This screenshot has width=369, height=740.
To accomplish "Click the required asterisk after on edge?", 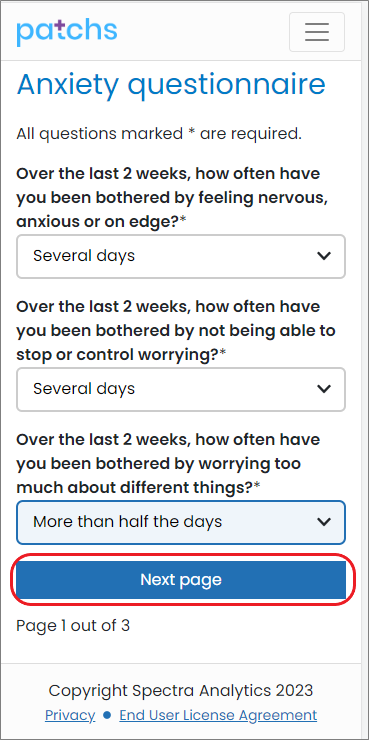I will [x=183, y=221].
